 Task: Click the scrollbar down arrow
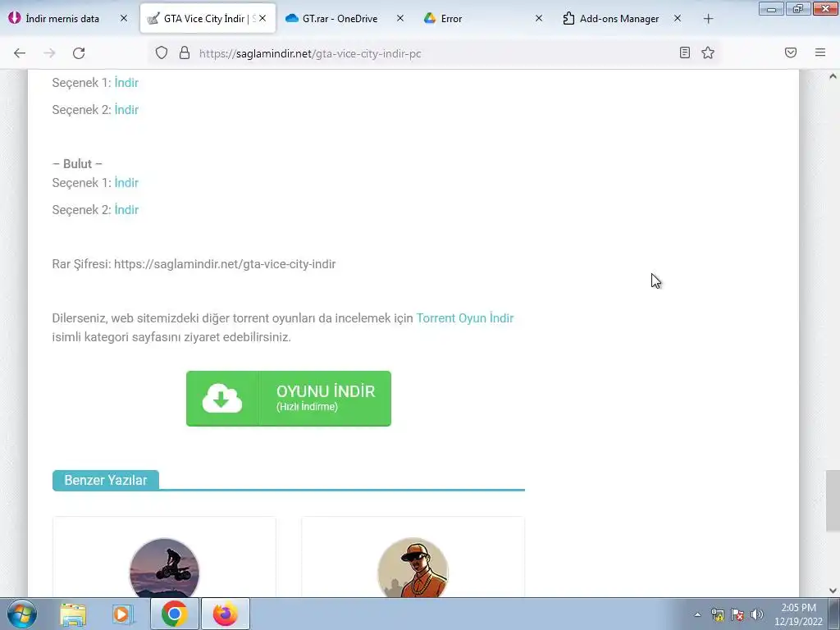tap(833, 591)
